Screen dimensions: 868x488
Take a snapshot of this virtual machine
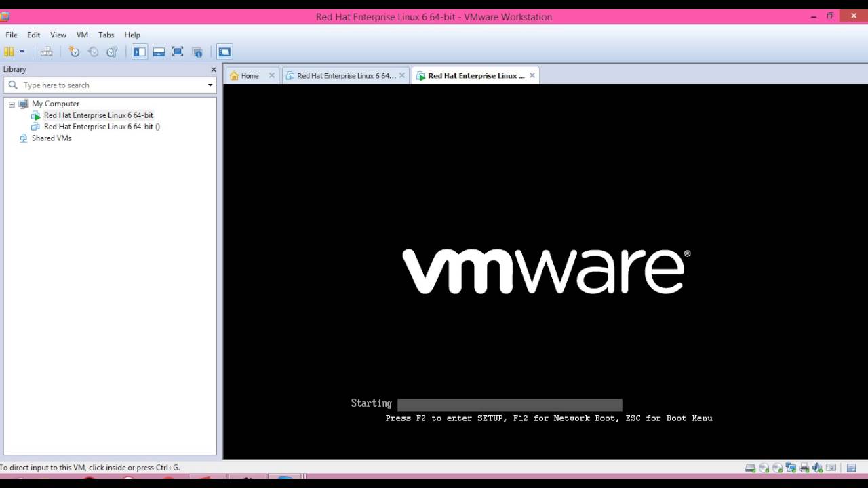[x=75, y=52]
